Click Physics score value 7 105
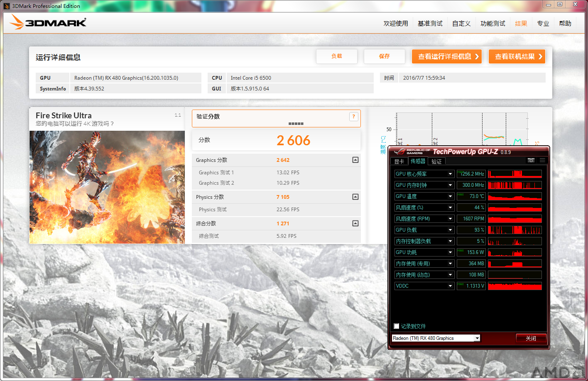This screenshot has height=381, width=588. pyautogui.click(x=283, y=197)
